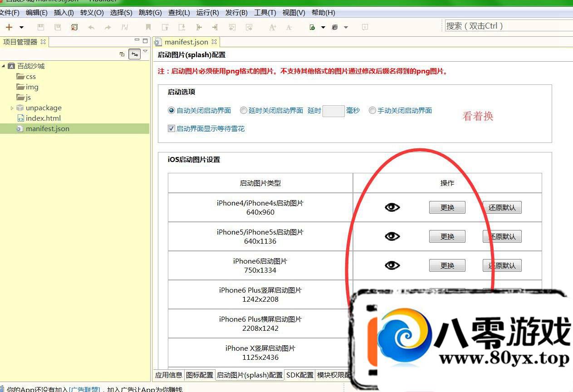Click the increase font size icon
The image size is (573, 392).
(x=272, y=27)
